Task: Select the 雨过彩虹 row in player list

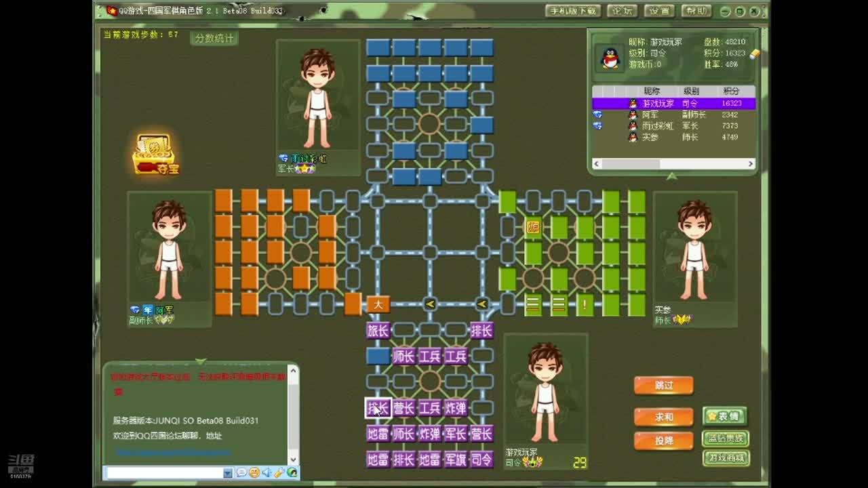Action: [673, 125]
